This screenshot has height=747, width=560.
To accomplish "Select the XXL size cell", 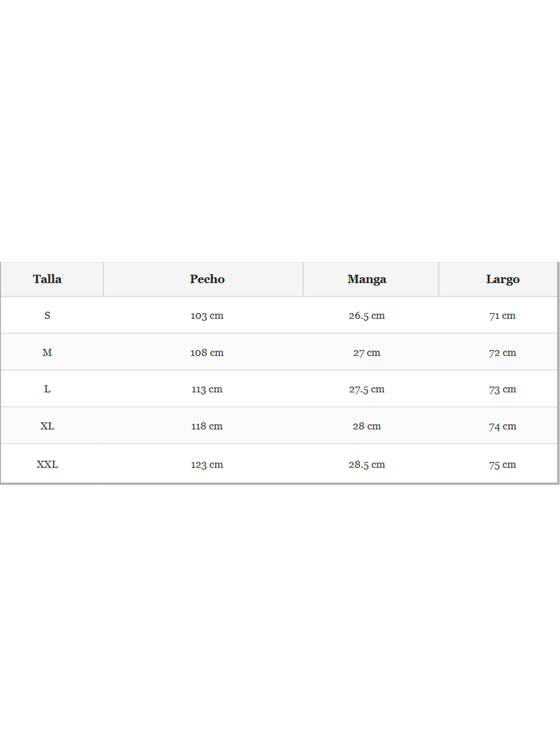I will 47,465.
